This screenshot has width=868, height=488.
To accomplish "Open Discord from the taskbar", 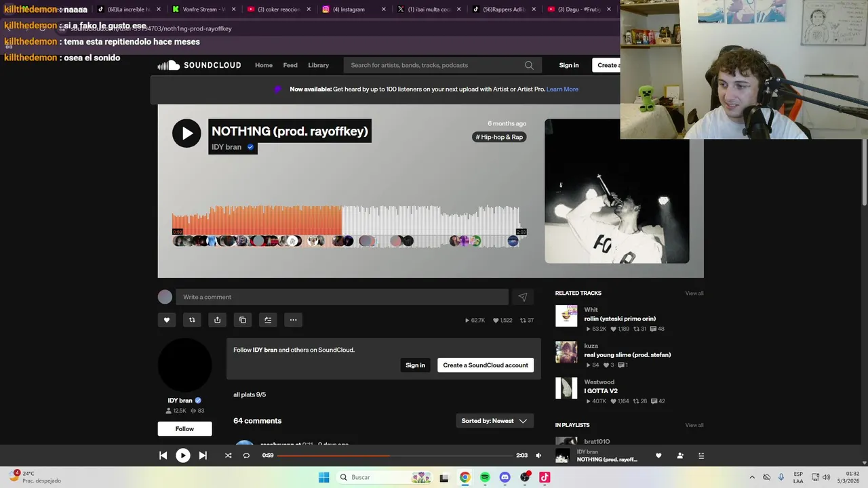I will [505, 477].
